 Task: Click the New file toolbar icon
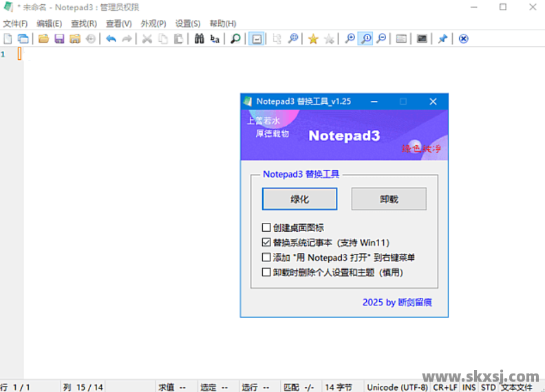coord(8,39)
